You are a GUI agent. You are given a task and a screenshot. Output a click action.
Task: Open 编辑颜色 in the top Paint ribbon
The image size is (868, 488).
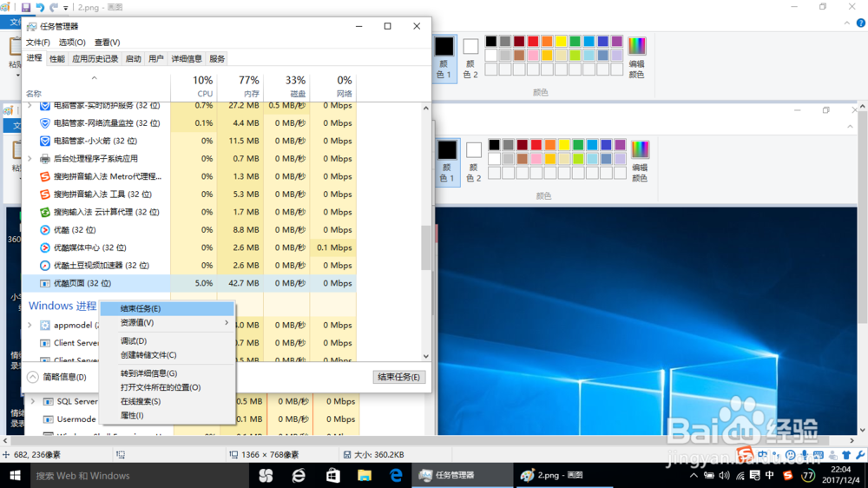(636, 57)
